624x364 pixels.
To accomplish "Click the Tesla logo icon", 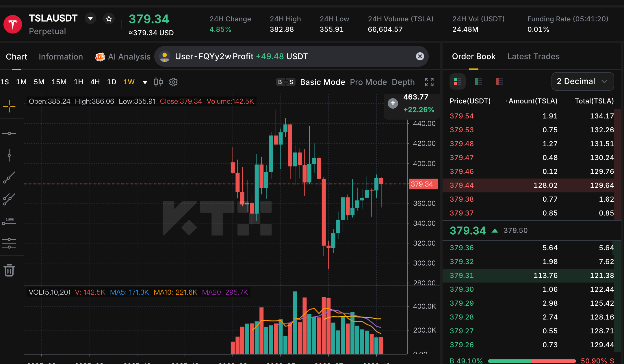I will [13, 24].
